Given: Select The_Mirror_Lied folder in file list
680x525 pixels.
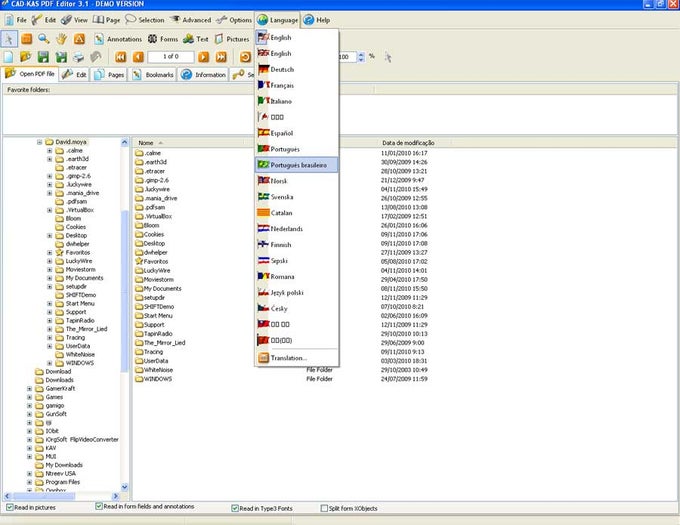Looking at the screenshot, I should [x=160, y=342].
